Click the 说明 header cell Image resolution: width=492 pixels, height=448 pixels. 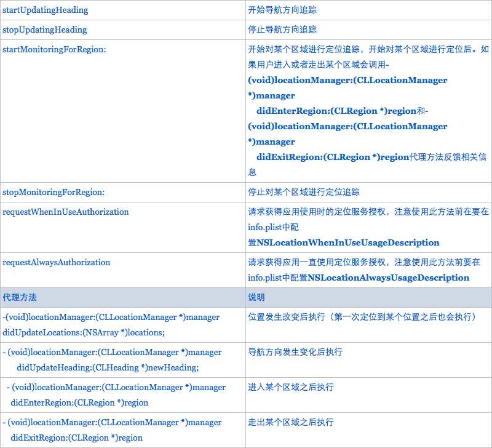coord(368,297)
